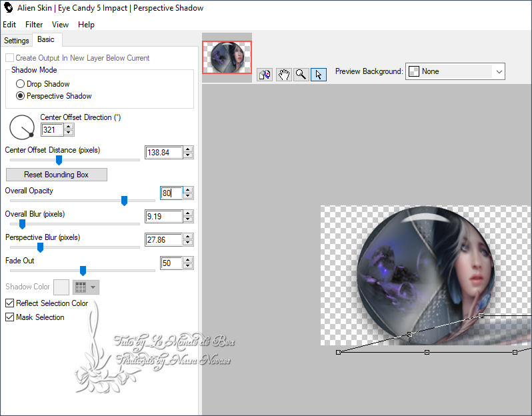Open the Shadow Color palette grid dropdown
This screenshot has height=416, width=532.
pos(87,287)
